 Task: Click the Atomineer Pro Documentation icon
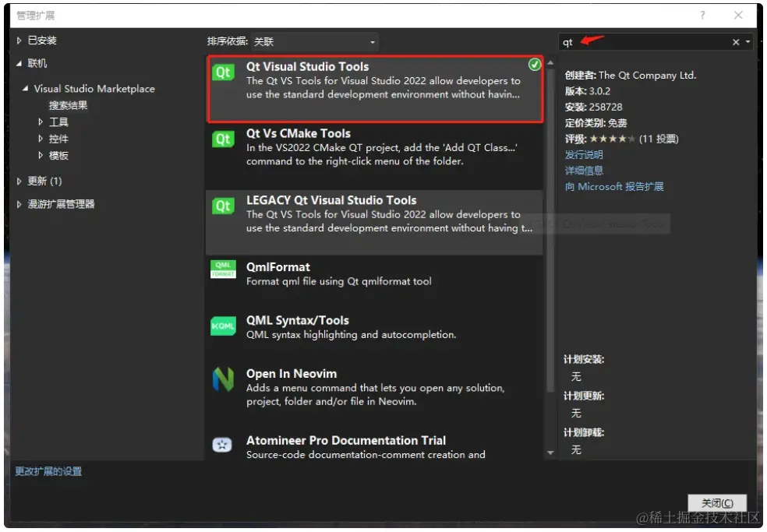222,445
